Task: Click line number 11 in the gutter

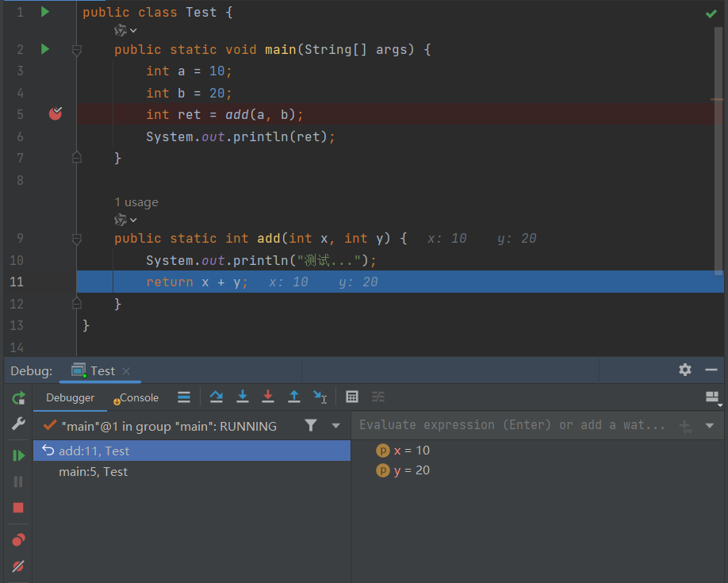Action: coord(17,282)
